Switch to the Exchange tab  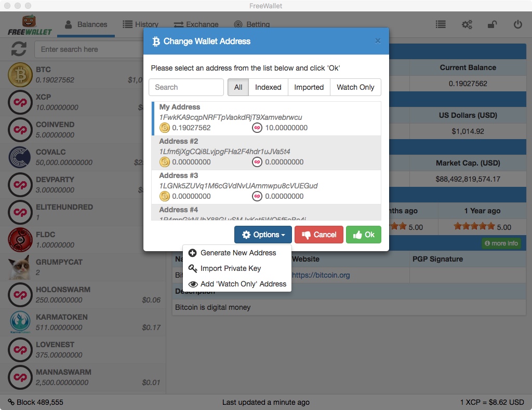(x=196, y=24)
